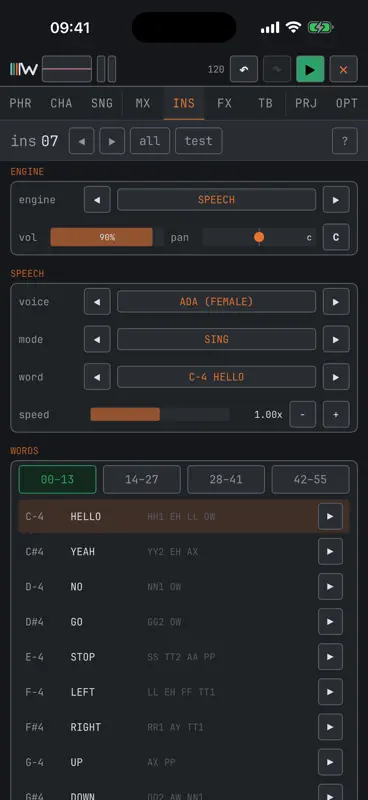Select the 14-27 words range
Viewport: 368px width, 800px height.
(142, 480)
